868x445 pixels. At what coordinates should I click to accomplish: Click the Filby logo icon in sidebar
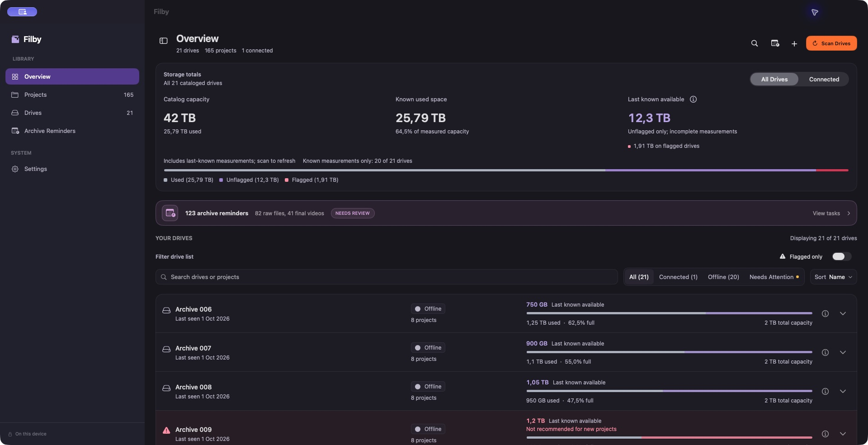[15, 39]
